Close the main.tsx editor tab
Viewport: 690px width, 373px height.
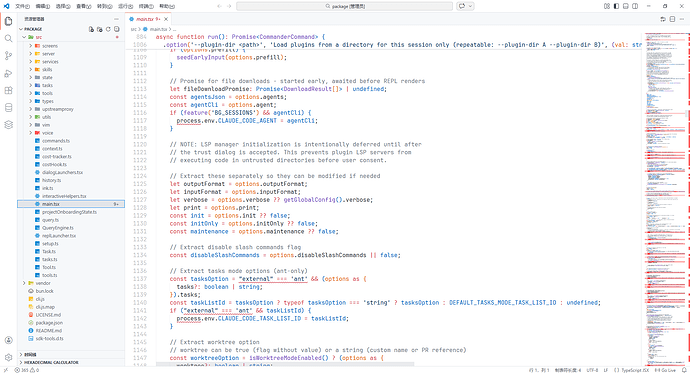point(166,19)
